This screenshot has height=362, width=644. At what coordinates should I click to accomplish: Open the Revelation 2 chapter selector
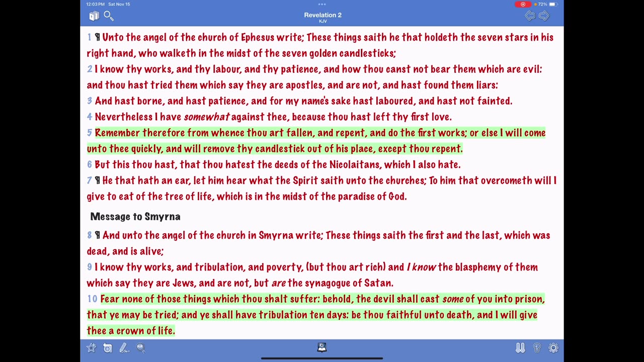tap(323, 15)
